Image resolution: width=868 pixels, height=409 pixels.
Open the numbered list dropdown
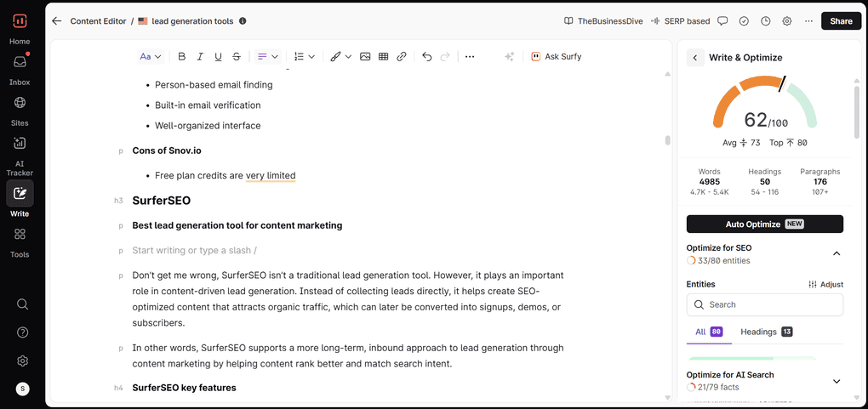305,56
